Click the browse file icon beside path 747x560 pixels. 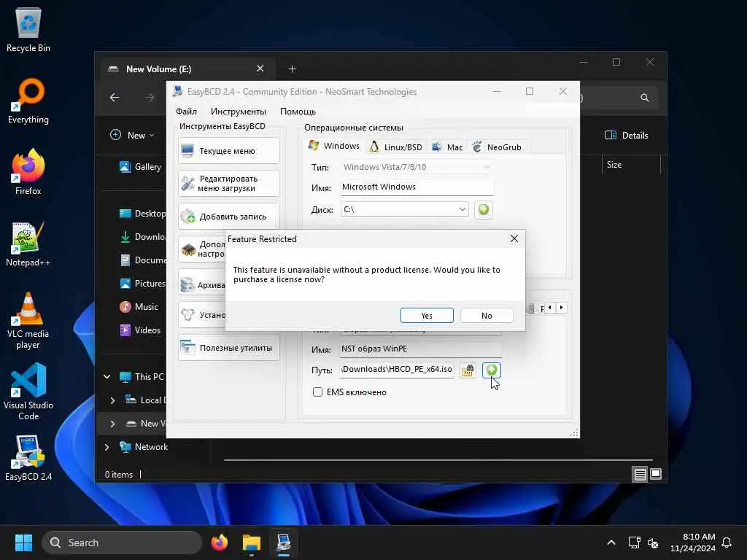click(468, 370)
